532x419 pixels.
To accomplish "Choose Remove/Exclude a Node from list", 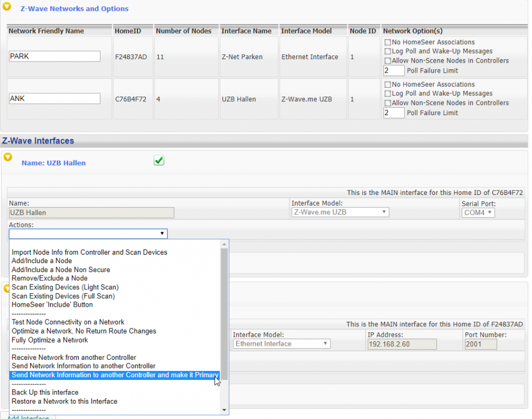I will coord(50,278).
